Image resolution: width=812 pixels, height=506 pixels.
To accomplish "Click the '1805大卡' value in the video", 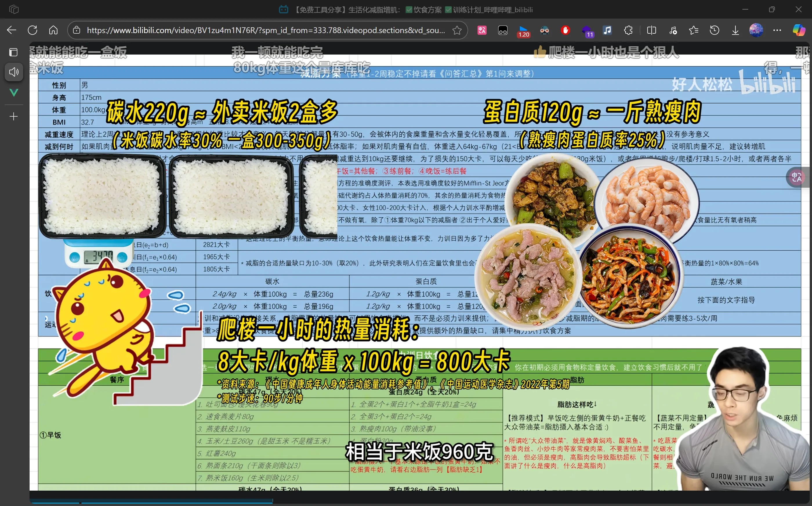I will coord(216,269).
